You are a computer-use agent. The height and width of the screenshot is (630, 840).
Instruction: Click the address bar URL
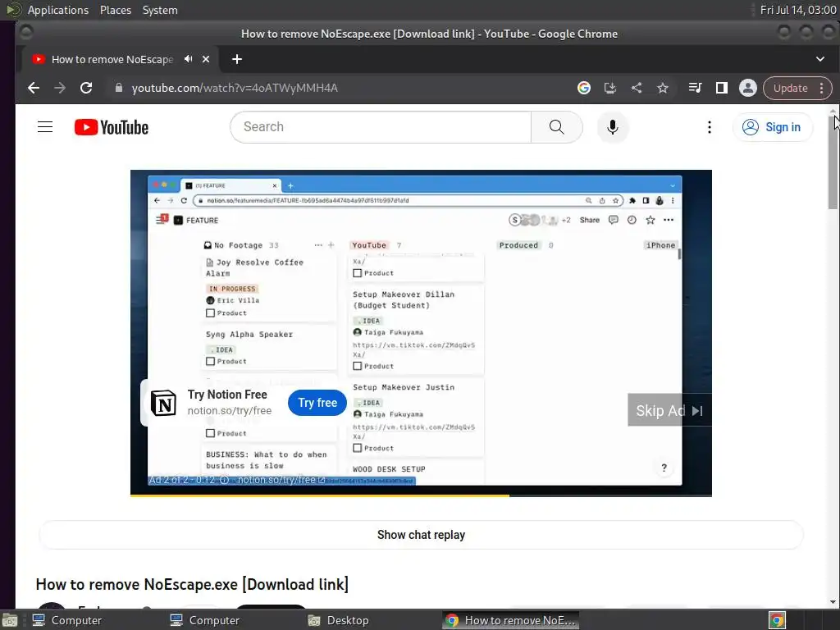point(235,88)
